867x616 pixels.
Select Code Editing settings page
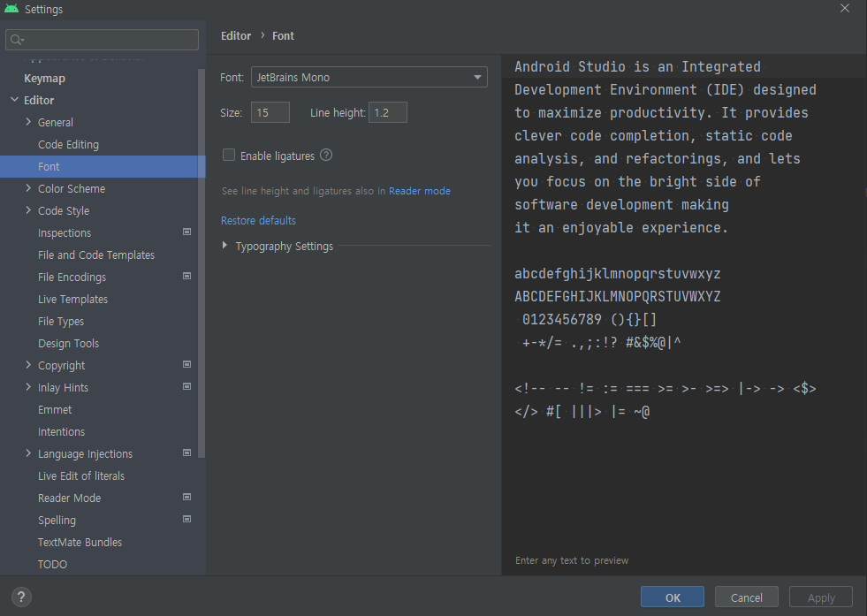coord(69,145)
